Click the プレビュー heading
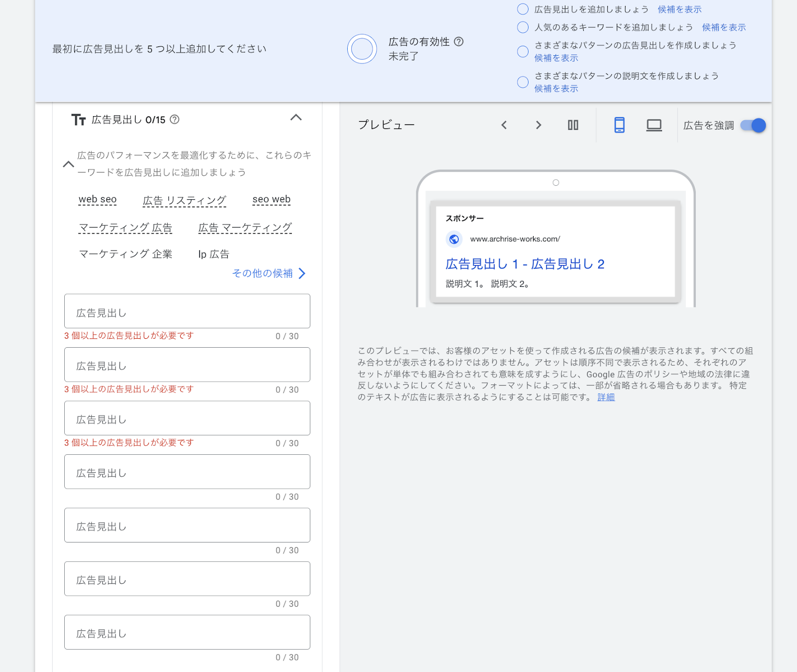 coord(387,125)
